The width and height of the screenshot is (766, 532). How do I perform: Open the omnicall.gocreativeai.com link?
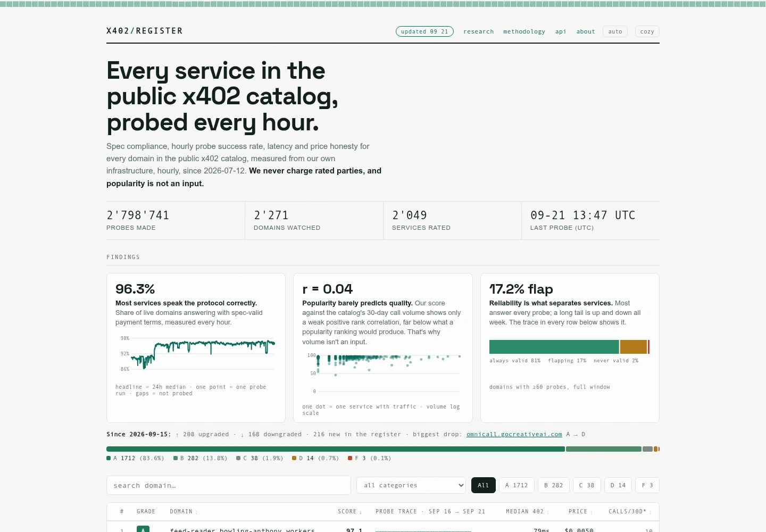click(x=514, y=434)
